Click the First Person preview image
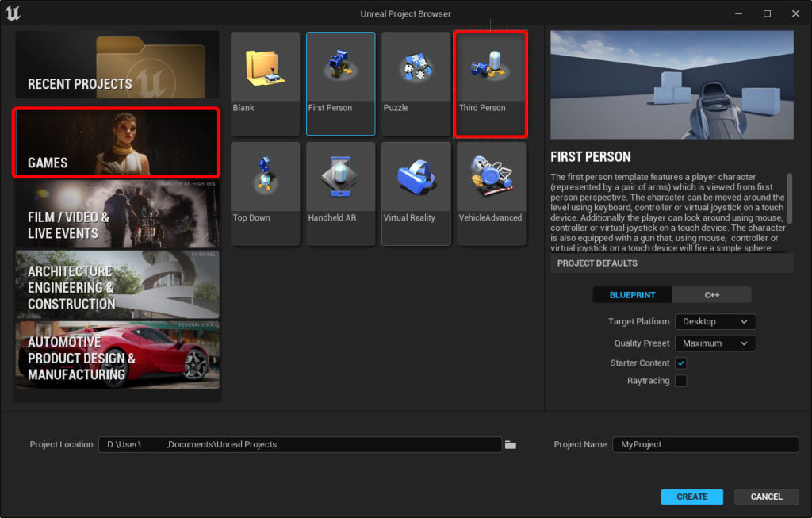This screenshot has height=518, width=812. coord(672,85)
